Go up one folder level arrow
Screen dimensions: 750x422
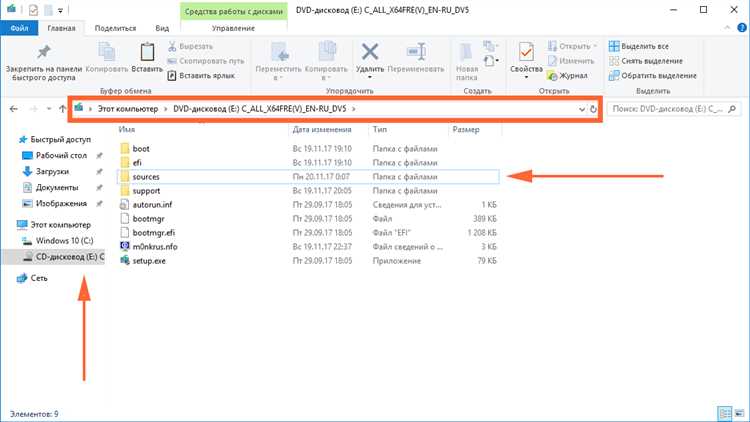click(x=63, y=109)
